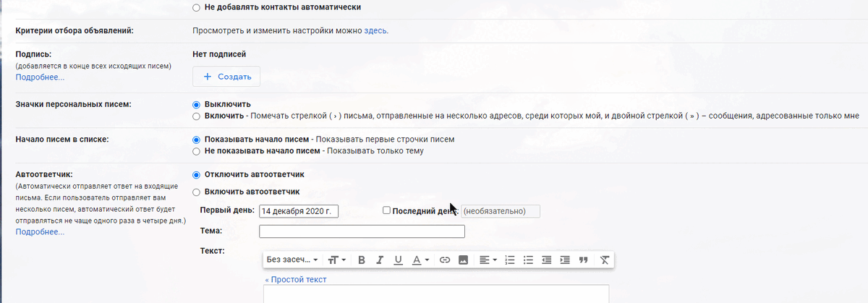The height and width of the screenshot is (303, 868).
Task: Select 'Отключить автоответчик' radio button
Action: pyautogui.click(x=197, y=174)
